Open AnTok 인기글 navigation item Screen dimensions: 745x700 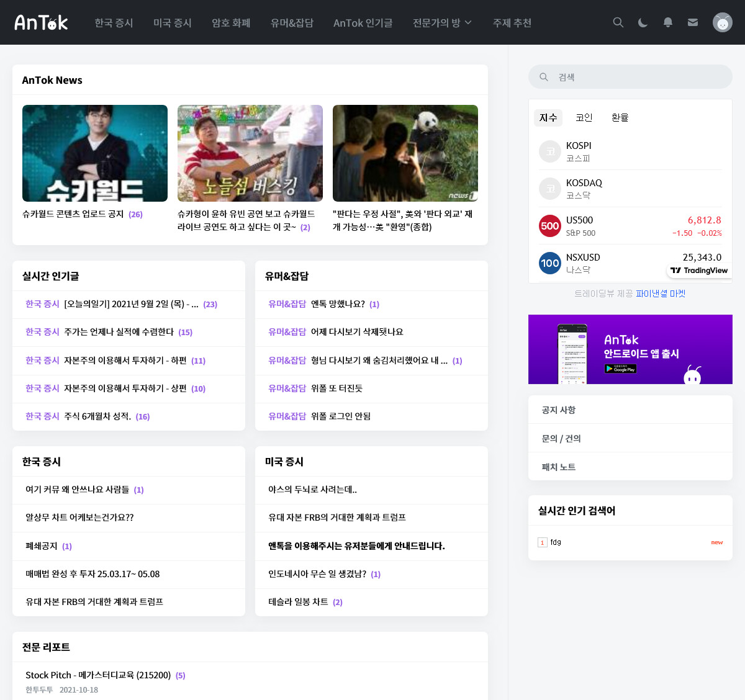(x=363, y=23)
